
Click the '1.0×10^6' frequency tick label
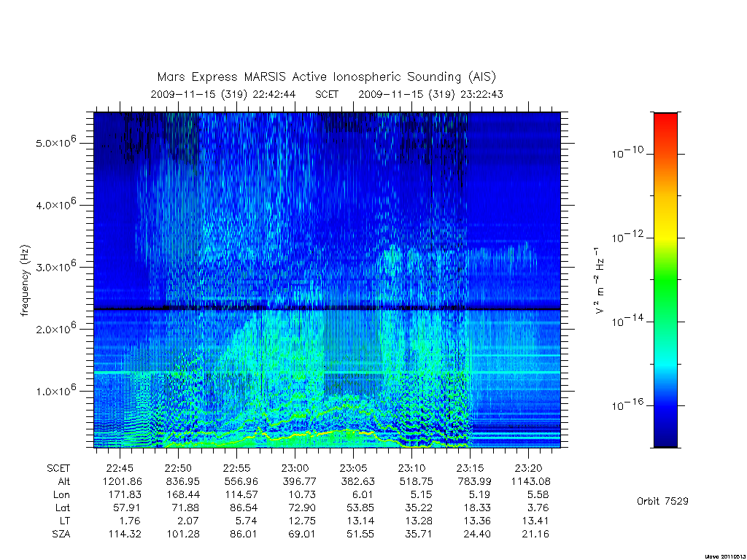pos(55,391)
